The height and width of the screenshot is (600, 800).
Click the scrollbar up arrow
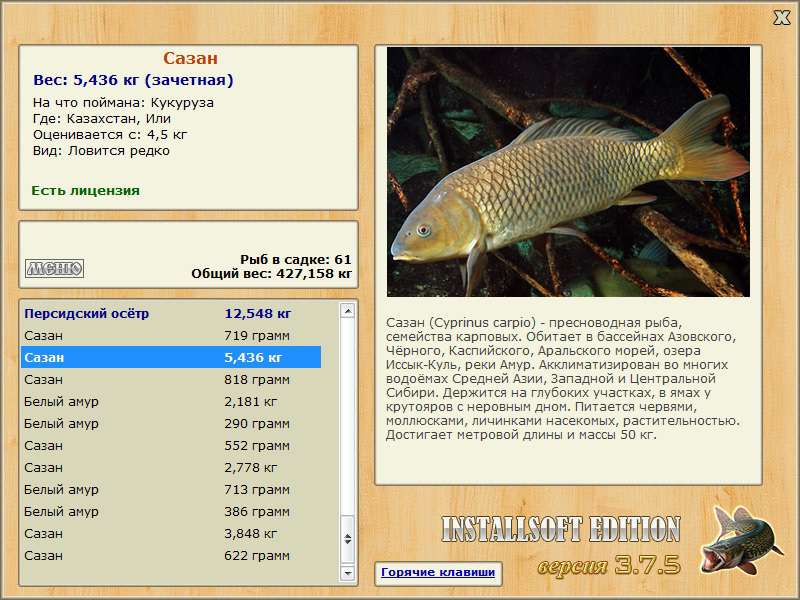[347, 311]
